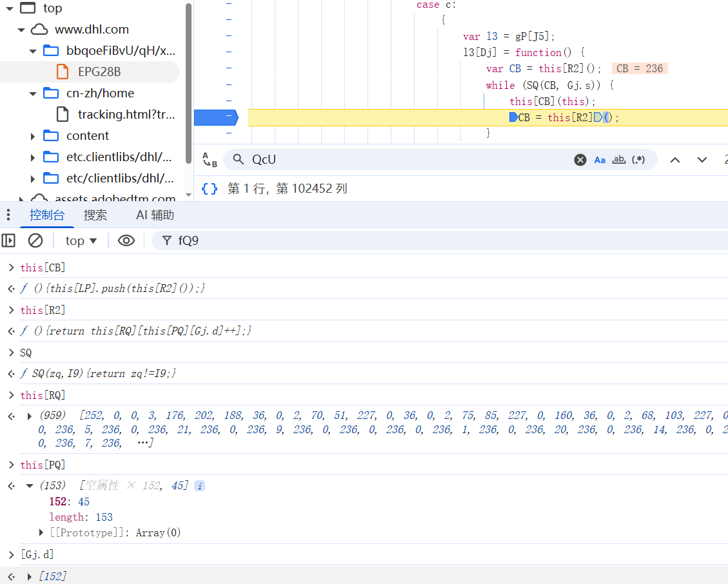Image resolution: width=728 pixels, height=584 pixels.
Task: Show the console sidebar
Action: [8, 240]
